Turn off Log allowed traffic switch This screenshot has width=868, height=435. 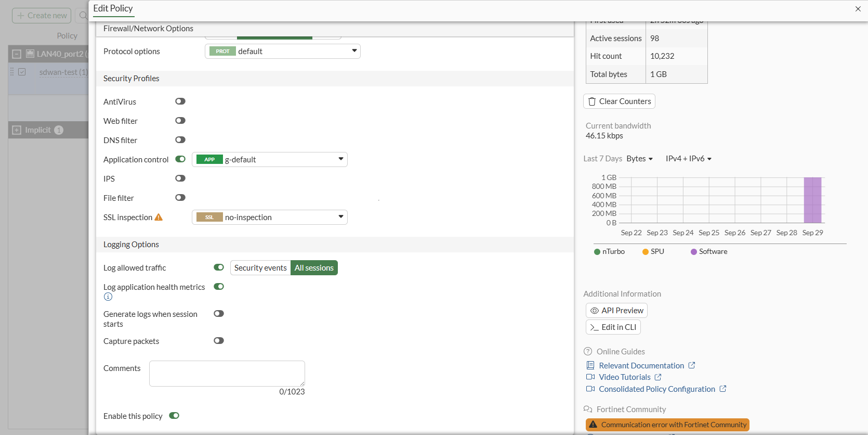[219, 267]
